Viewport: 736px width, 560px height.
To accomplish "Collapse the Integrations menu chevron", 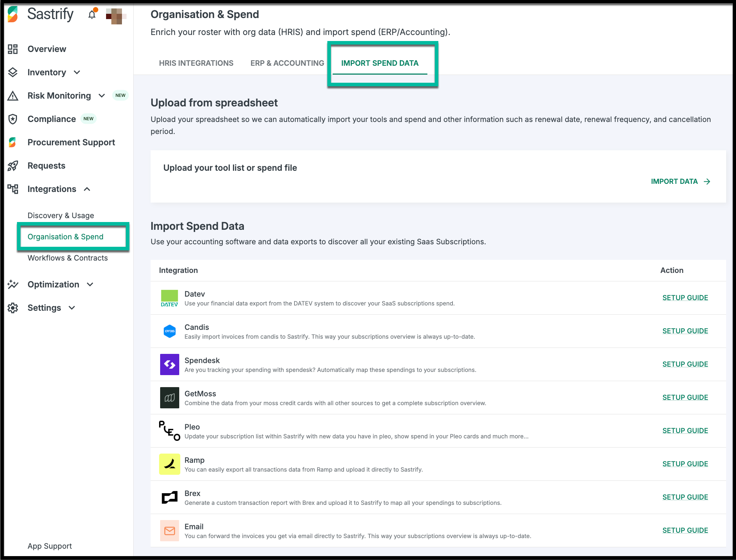I will (x=87, y=189).
